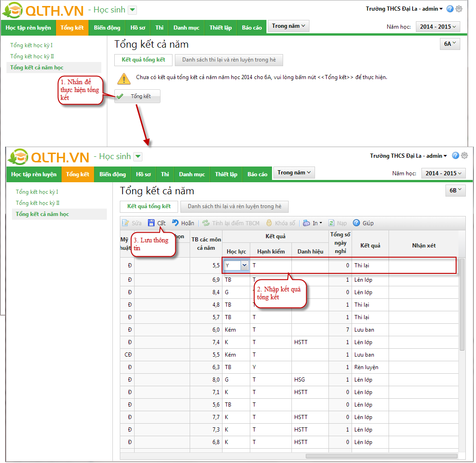
Task: Click HSG danh hiệu cell
Action: click(x=310, y=379)
